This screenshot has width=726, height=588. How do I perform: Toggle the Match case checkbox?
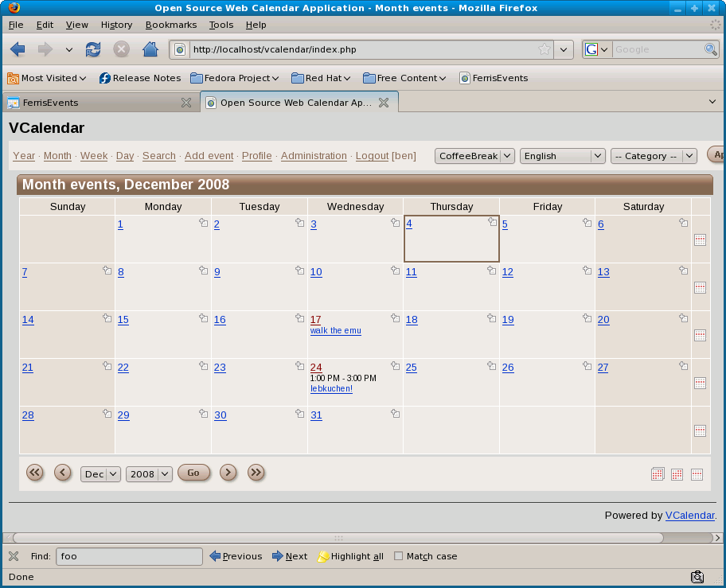coord(398,556)
